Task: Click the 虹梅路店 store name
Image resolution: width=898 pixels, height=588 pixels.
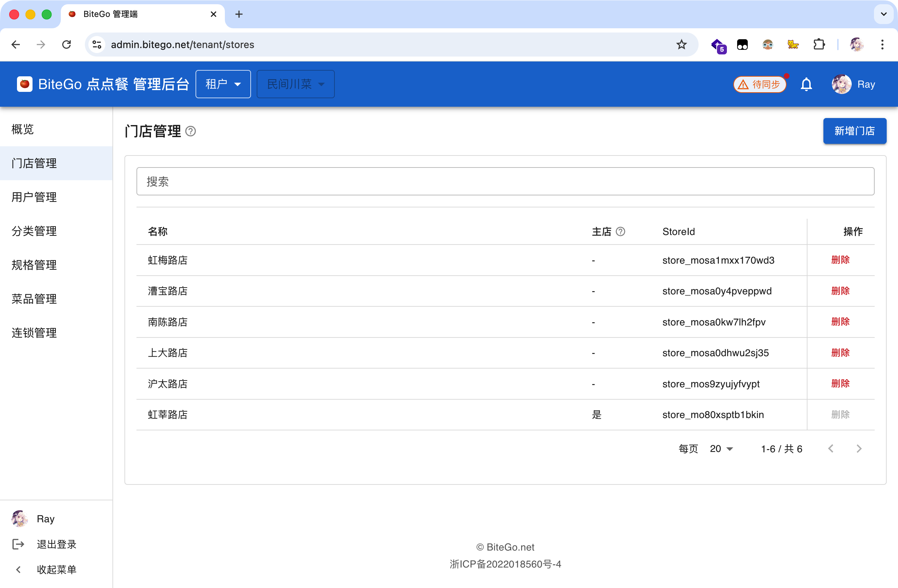Action: (168, 260)
